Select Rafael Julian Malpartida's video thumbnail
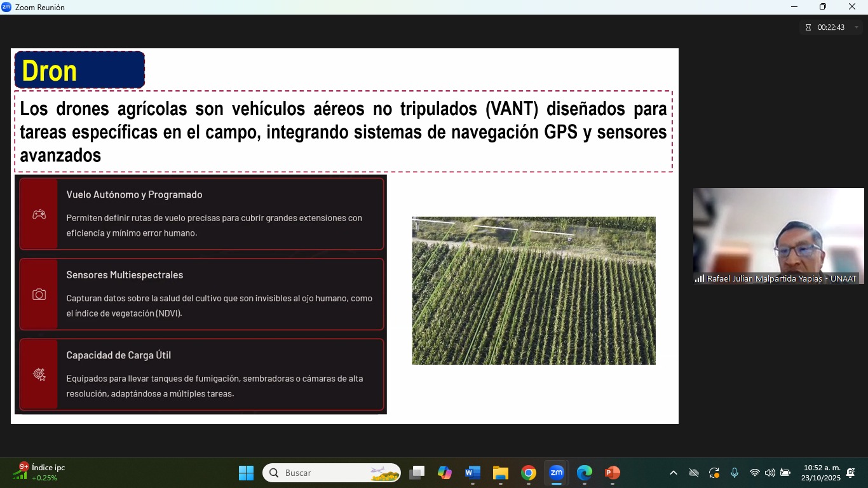This screenshot has height=488, width=868. (x=778, y=236)
